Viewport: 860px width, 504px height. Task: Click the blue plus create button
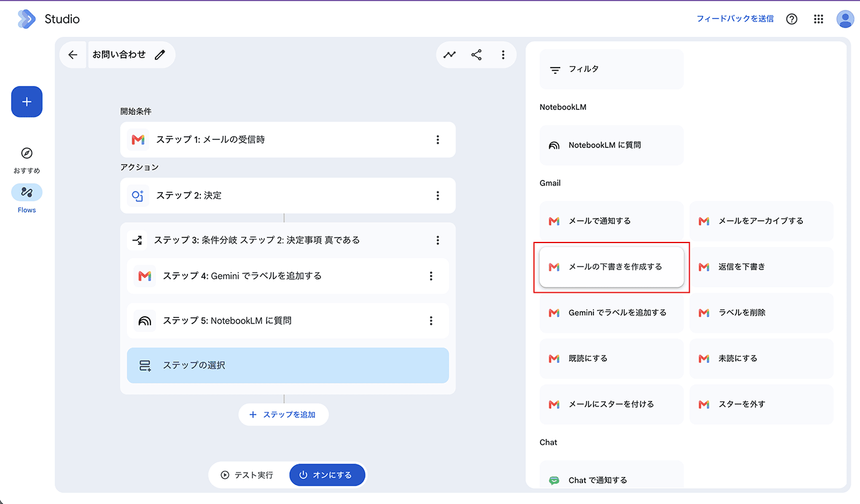pos(27,102)
